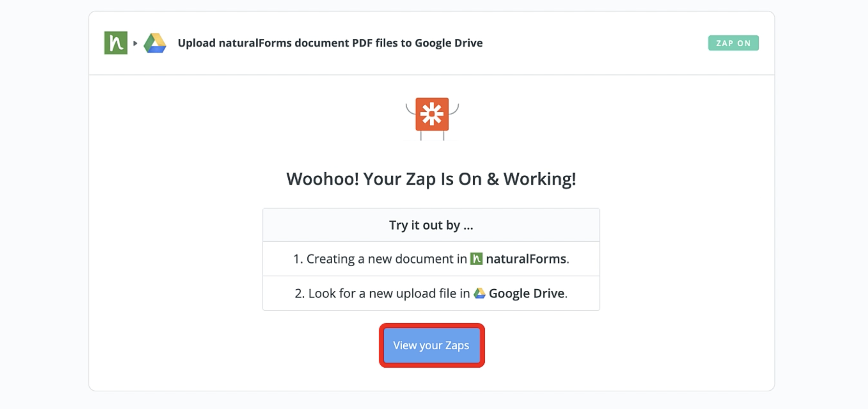
Task: Toggle the ZAP ON switch
Action: click(x=733, y=43)
